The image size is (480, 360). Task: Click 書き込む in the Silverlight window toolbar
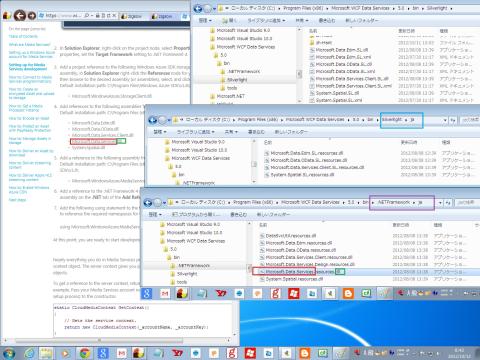pos(327,21)
